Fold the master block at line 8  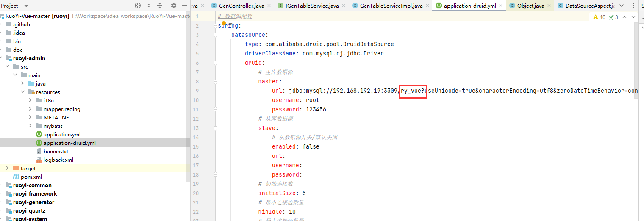point(215,81)
